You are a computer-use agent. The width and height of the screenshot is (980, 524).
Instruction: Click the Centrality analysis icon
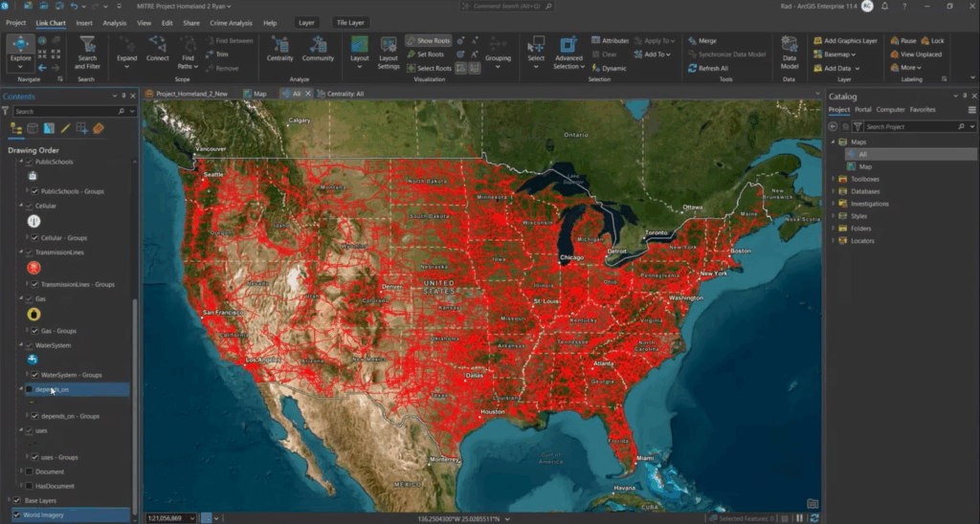(x=280, y=49)
